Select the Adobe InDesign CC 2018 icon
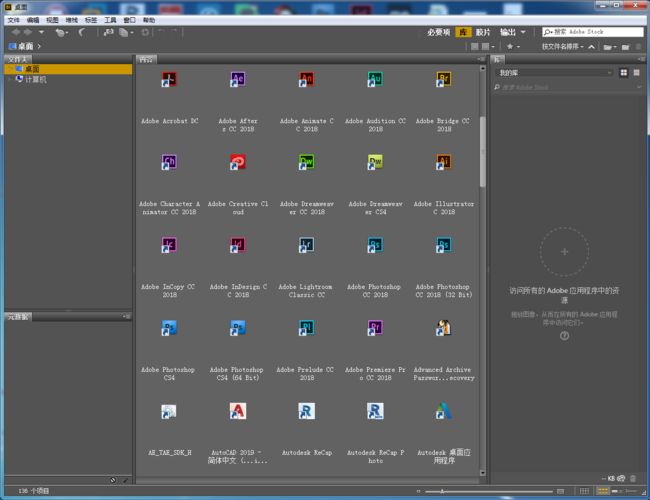650x500 pixels. click(238, 245)
